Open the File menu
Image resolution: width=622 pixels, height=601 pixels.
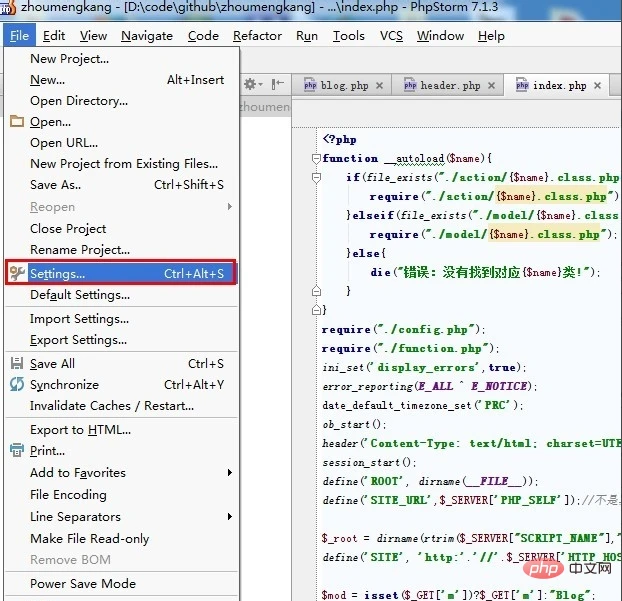(19, 36)
